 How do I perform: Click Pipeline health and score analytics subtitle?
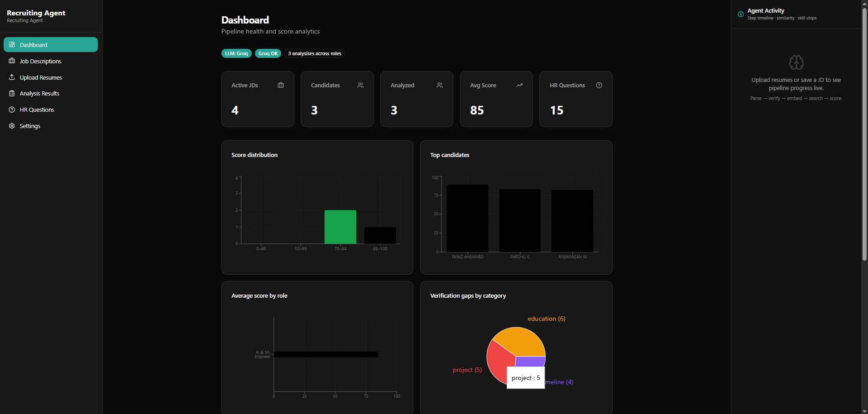270,31
